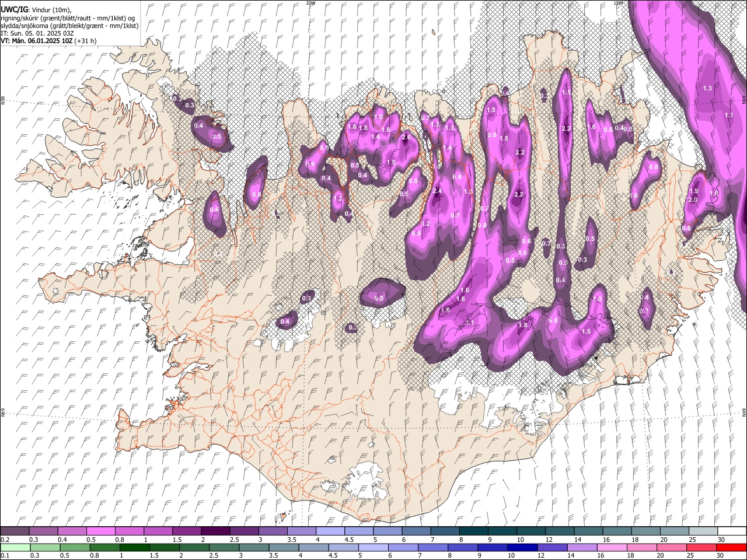The width and height of the screenshot is (747, 560).
Task: Click the 0.2–0.3 swatch in the upper snow legend
Action: coord(15,531)
